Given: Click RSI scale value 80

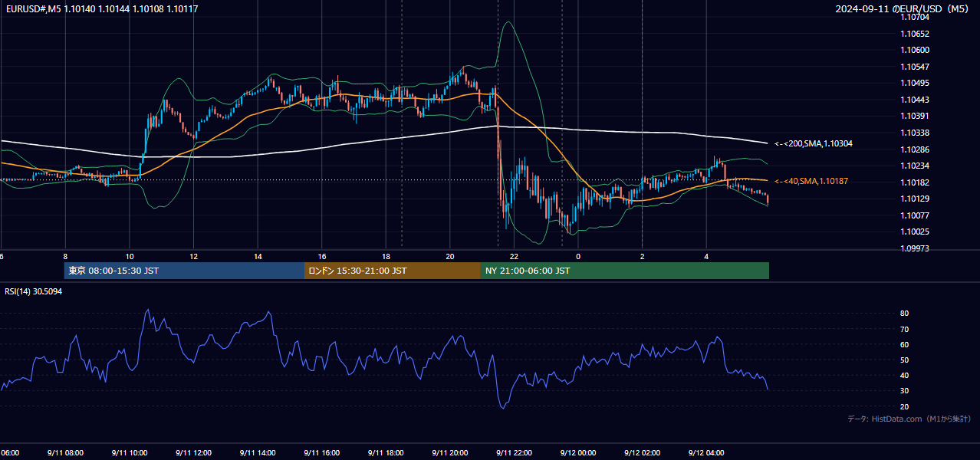Looking at the screenshot, I should tap(905, 314).
